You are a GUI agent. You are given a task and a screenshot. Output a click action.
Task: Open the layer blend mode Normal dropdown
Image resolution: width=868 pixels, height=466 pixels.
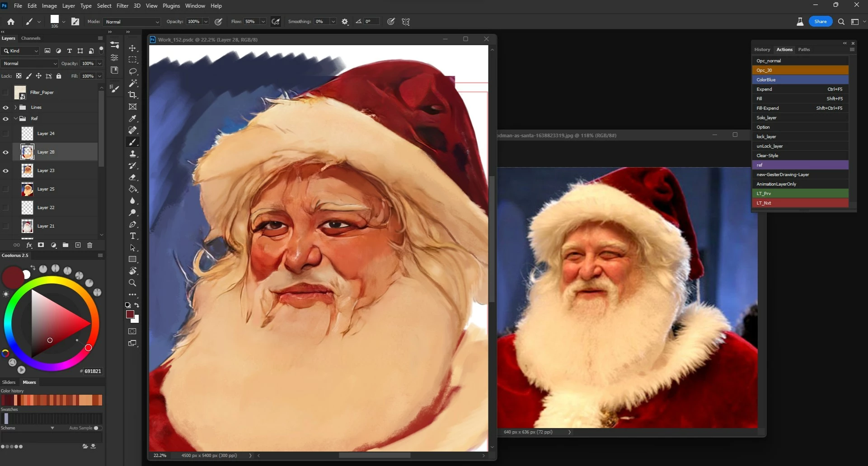click(30, 64)
